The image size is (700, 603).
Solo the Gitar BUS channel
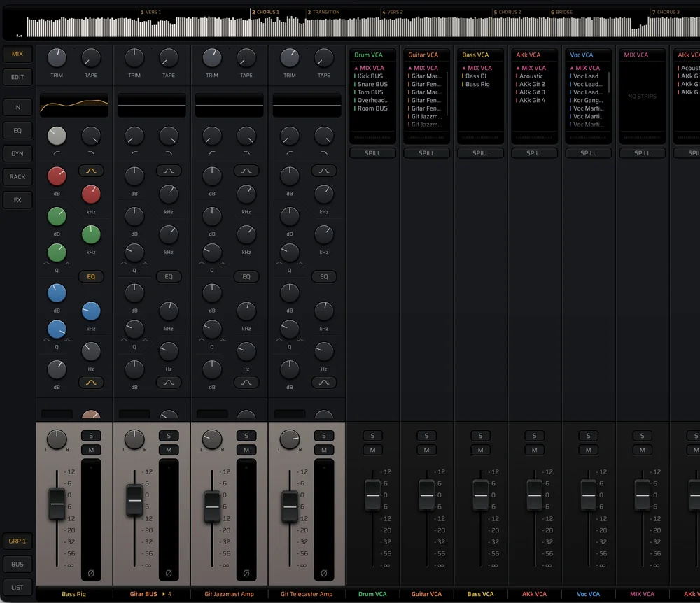[x=169, y=436]
